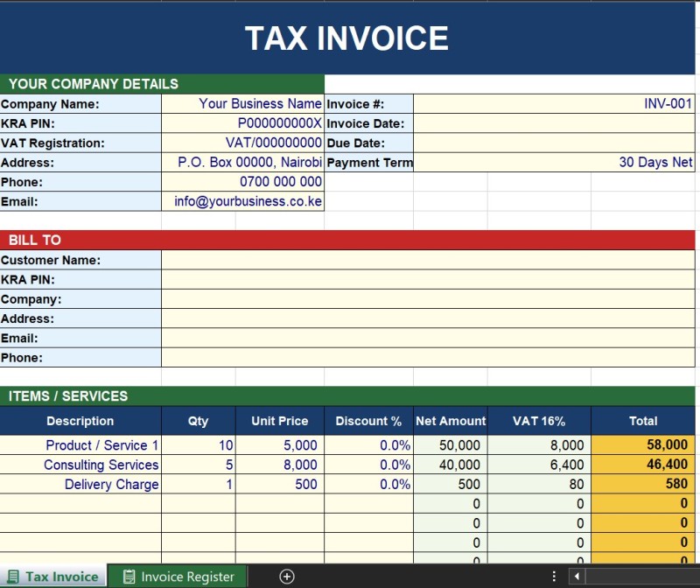
Task: Click the Bill To Address input field
Action: click(x=428, y=318)
